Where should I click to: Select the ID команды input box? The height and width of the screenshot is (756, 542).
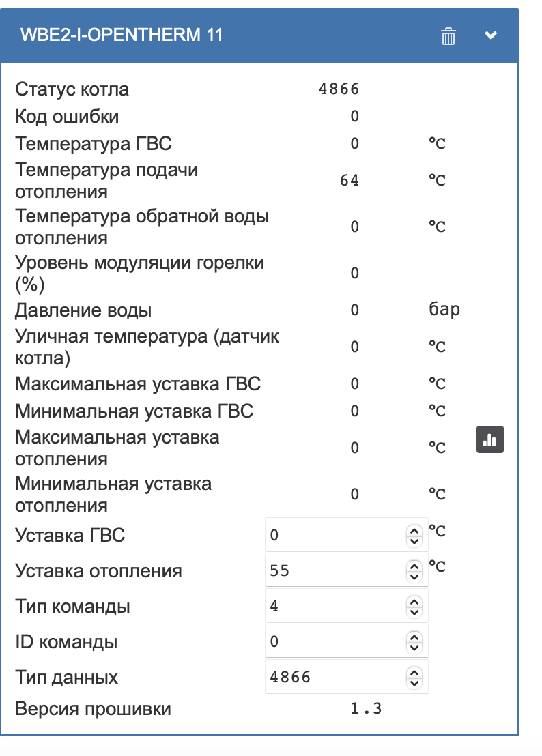(346, 642)
